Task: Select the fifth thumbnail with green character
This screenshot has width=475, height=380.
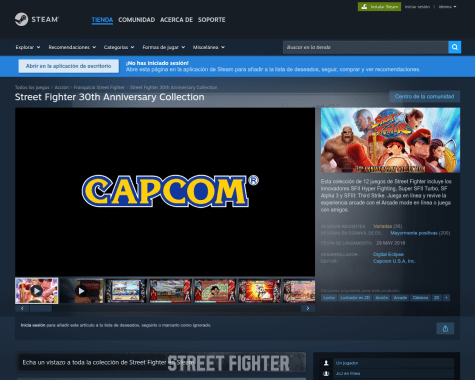Action: coord(215,291)
